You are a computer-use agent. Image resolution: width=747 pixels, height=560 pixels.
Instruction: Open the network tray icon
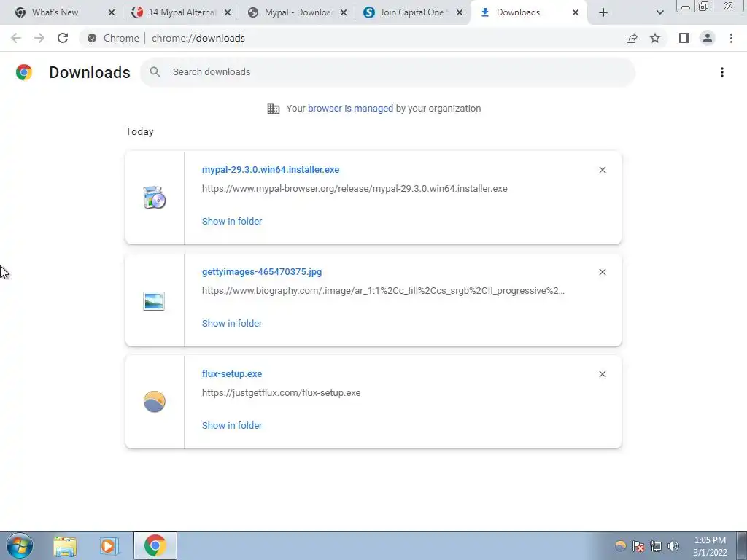(656, 546)
